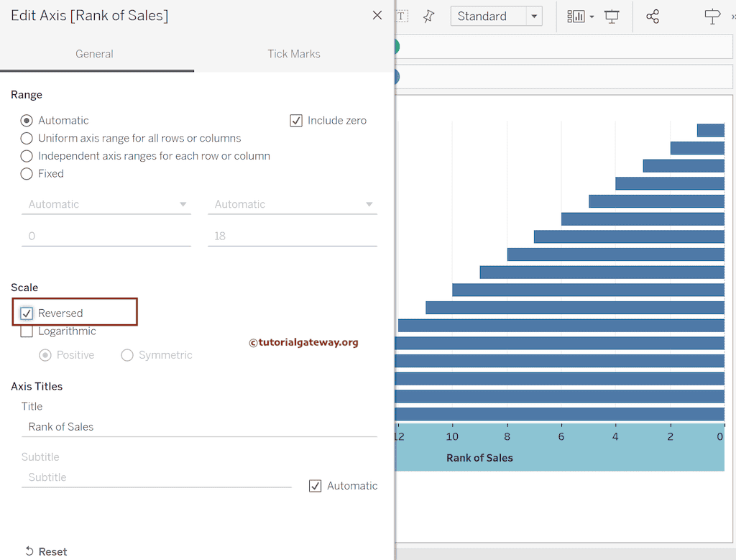
Task: Close the Edit Axis dialog
Action: (377, 15)
